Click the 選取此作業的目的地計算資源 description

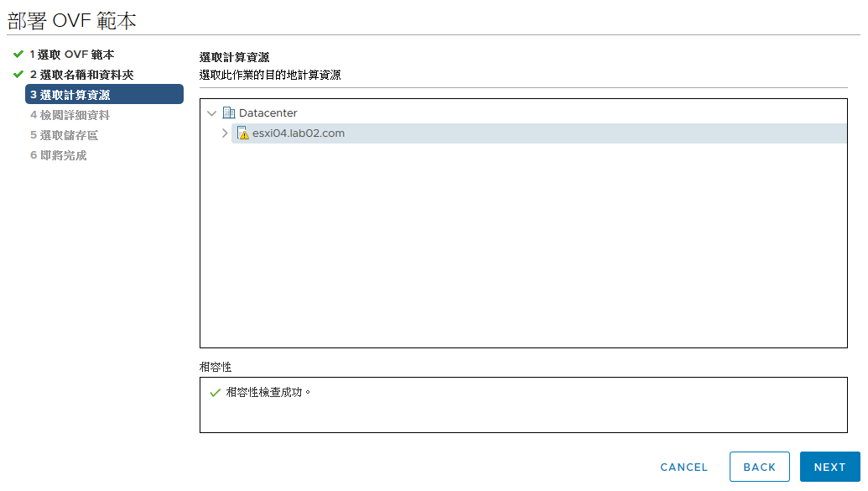tap(270, 75)
